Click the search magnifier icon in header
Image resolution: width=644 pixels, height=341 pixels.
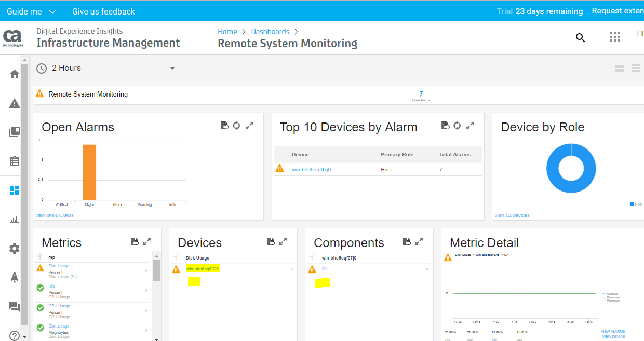point(581,37)
